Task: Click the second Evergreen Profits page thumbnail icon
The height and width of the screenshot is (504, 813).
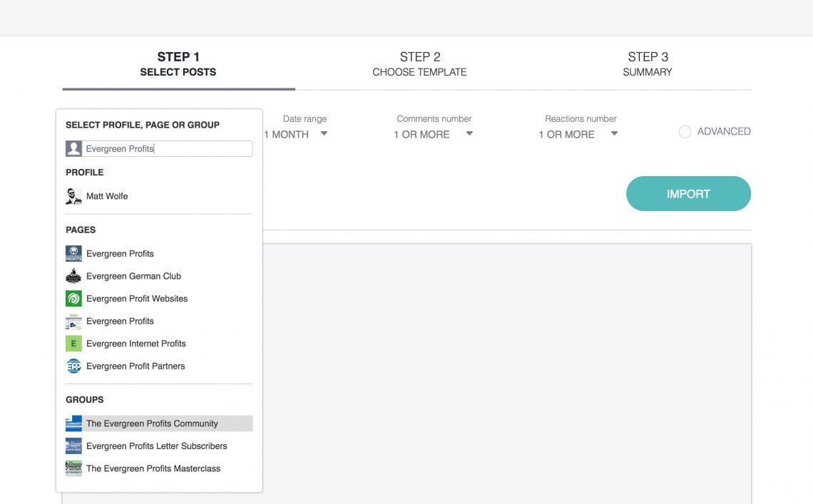Action: click(73, 321)
